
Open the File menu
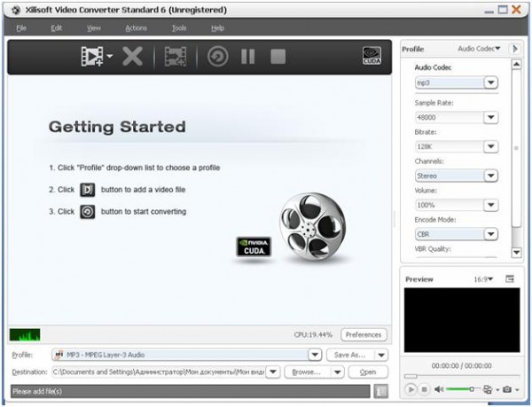point(21,28)
